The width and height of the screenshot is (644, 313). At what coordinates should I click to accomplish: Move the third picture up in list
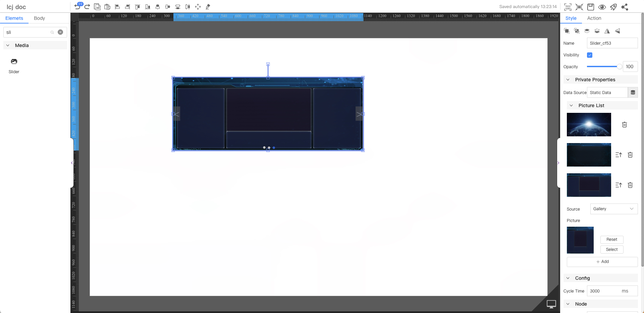(619, 185)
